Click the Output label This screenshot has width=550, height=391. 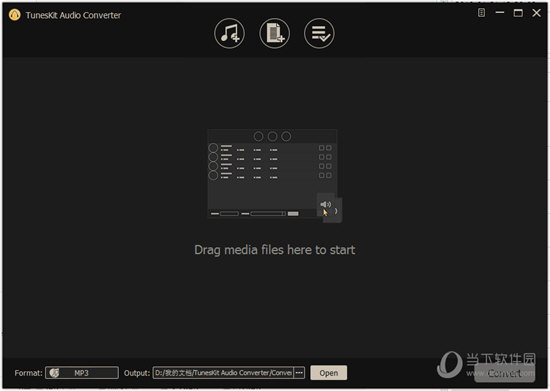(x=137, y=373)
